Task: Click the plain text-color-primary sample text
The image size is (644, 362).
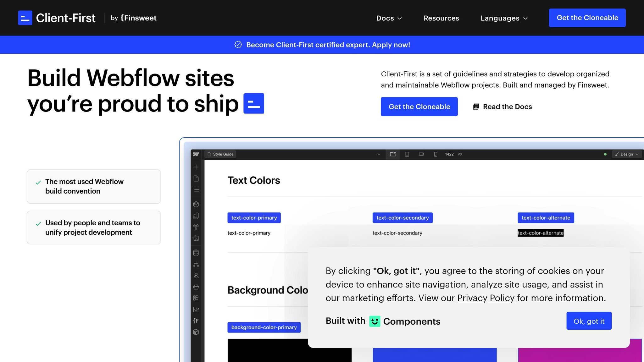Action: (249, 233)
